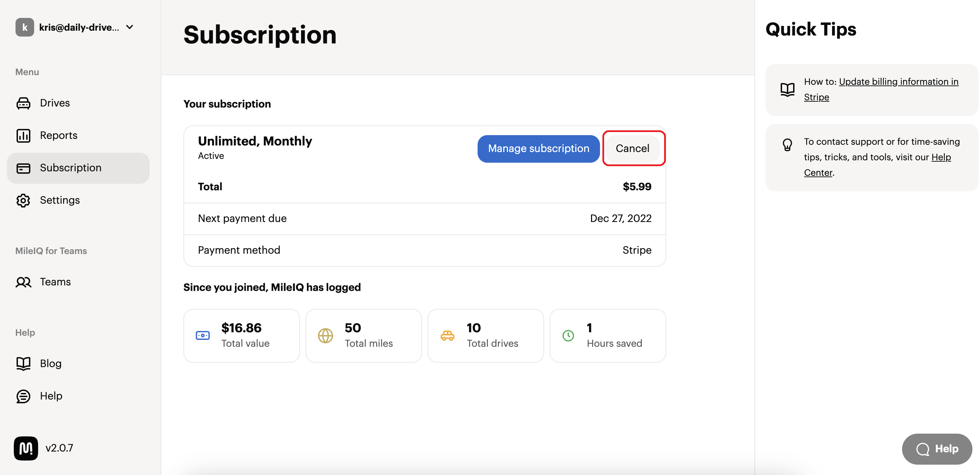Click the Cancel subscription button
The image size is (980, 475).
632,148
